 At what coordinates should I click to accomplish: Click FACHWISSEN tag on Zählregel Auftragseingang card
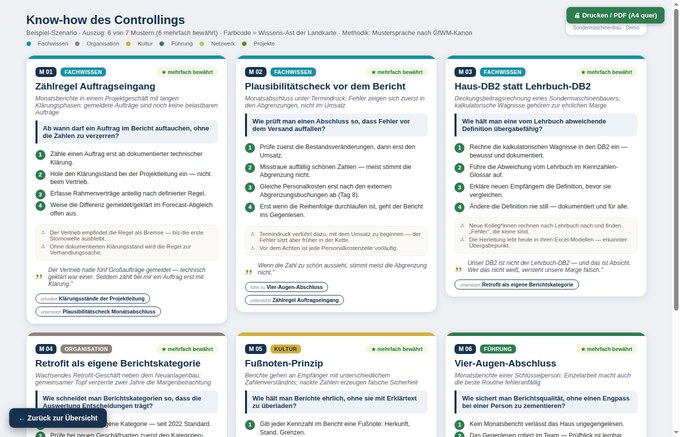point(83,72)
